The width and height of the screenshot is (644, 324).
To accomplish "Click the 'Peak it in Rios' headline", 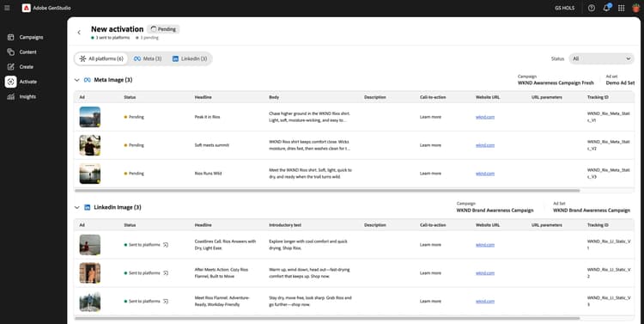I will [208, 117].
